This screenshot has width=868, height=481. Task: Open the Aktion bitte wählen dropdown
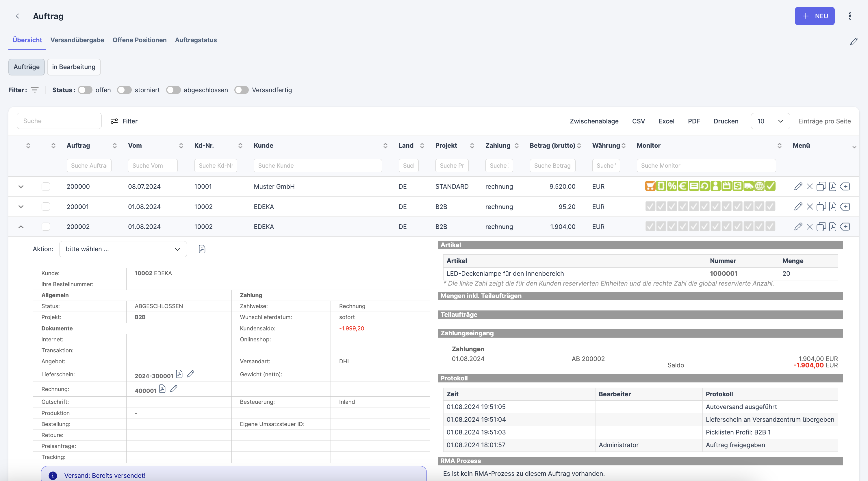(123, 249)
